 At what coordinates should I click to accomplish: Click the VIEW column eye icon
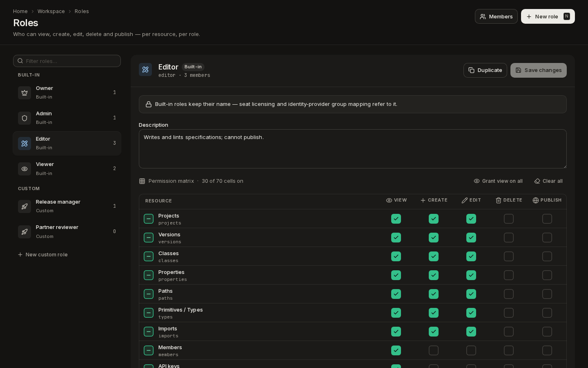[389, 200]
